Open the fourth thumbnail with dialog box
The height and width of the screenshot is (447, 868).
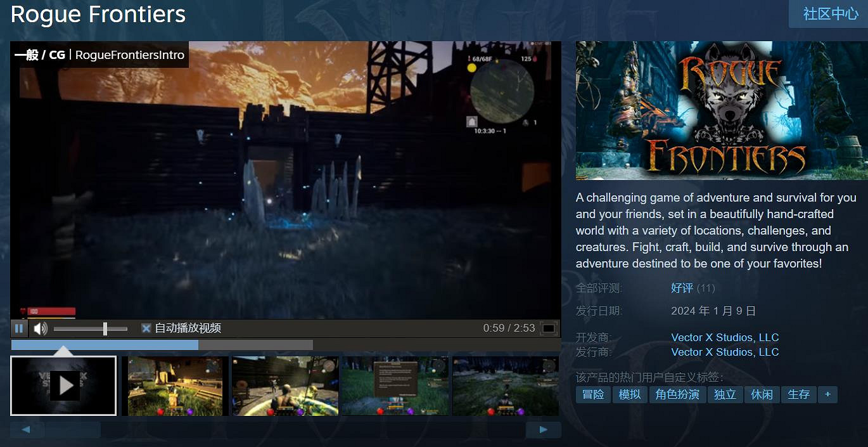tap(395, 385)
